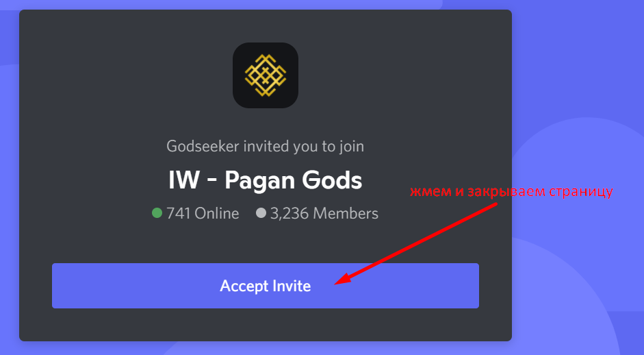This screenshot has width=644, height=355.
Task: Click the number 741 next to the green dot
Action: point(178,213)
